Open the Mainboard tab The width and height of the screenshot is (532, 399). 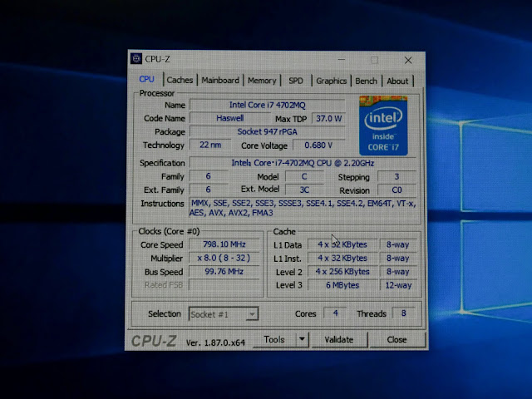tap(220, 81)
